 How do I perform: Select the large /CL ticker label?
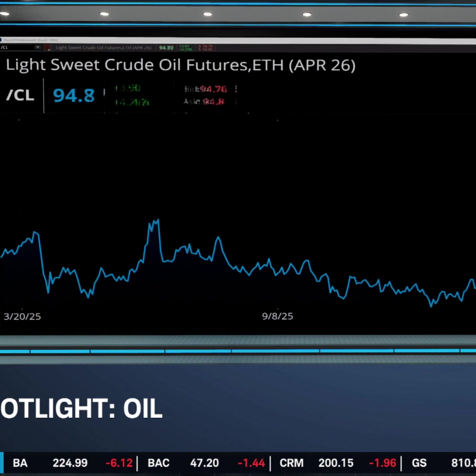(x=20, y=95)
